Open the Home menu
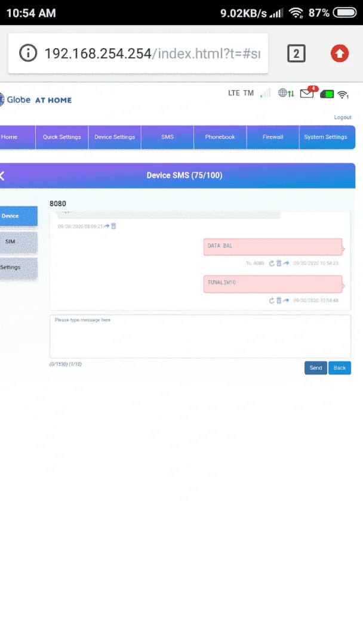 [x=18, y=137]
